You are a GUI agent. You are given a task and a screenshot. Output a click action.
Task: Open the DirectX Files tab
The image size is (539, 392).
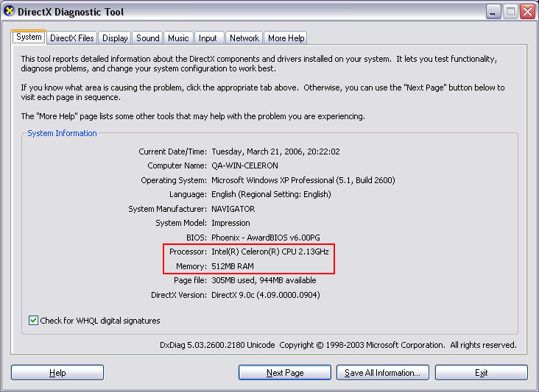coord(72,38)
